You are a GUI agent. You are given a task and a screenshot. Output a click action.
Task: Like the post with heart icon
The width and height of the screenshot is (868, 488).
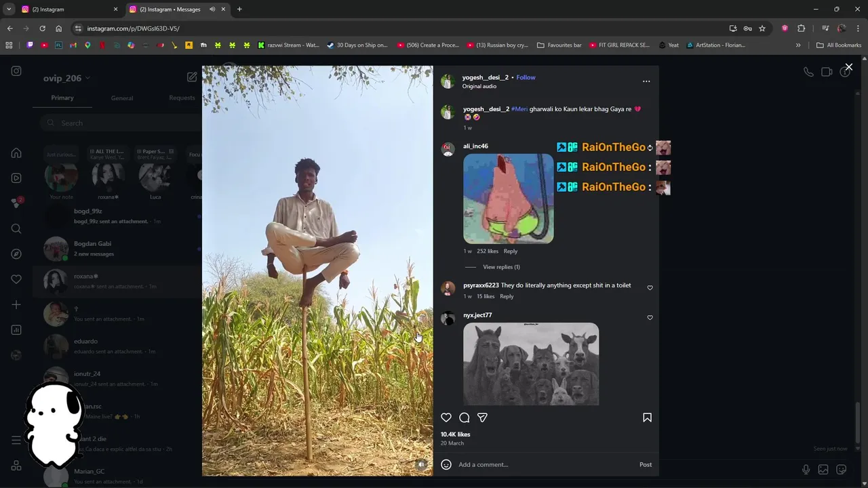446,418
